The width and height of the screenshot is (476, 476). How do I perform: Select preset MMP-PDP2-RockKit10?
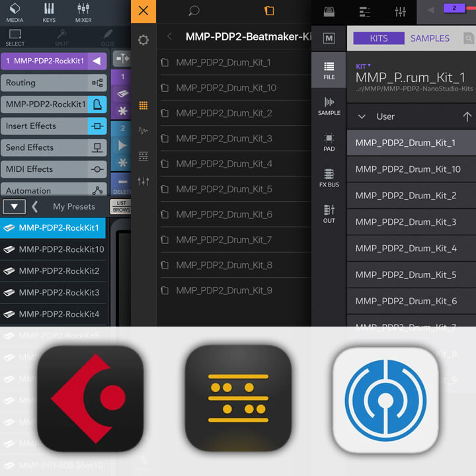pyautogui.click(x=54, y=249)
